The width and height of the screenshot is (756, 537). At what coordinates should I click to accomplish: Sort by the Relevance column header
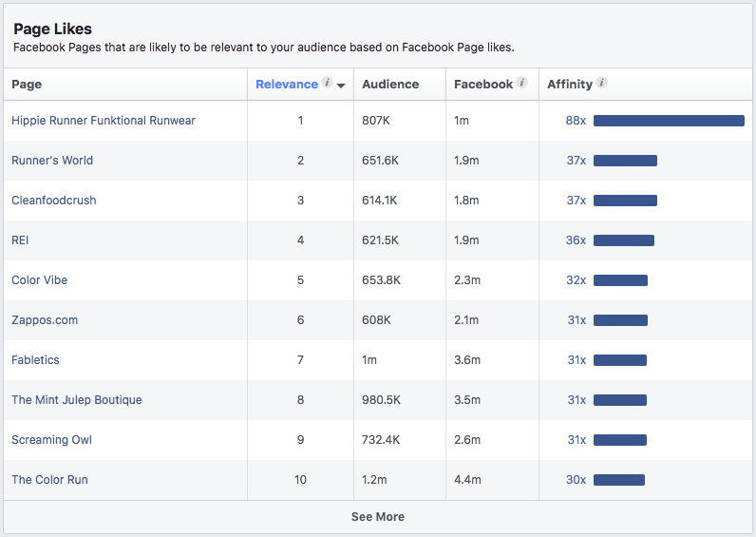tap(287, 85)
